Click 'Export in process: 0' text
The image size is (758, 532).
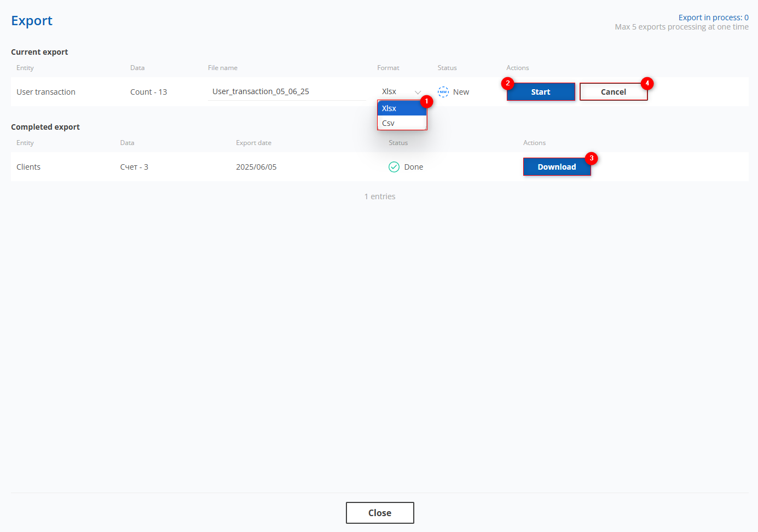click(x=714, y=18)
